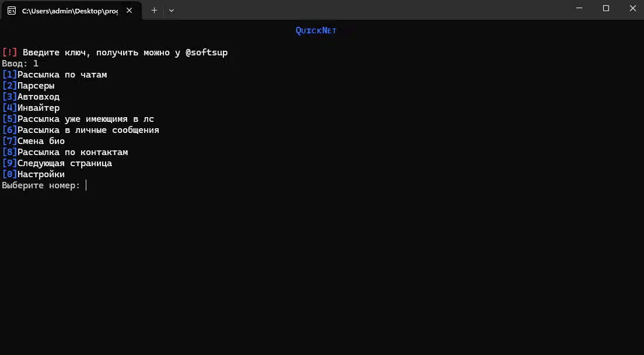The image size is (644, 355).
Task: Click 'Рассылка в личные сообщения' line
Action: (80, 130)
